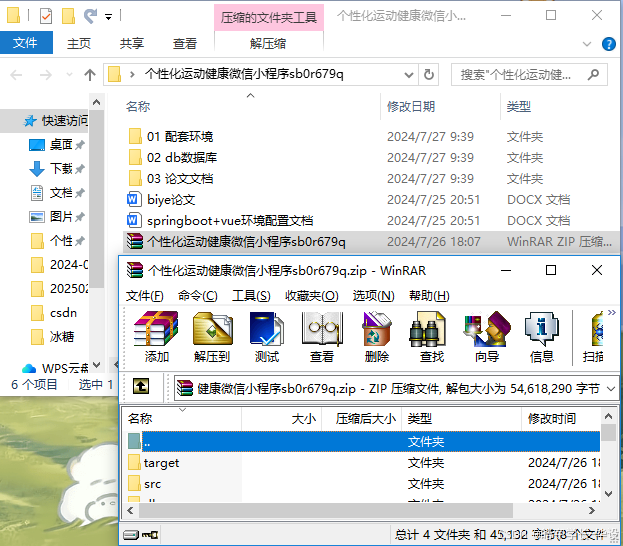Open WinRAR Options (选项(N)) menu

point(373,296)
